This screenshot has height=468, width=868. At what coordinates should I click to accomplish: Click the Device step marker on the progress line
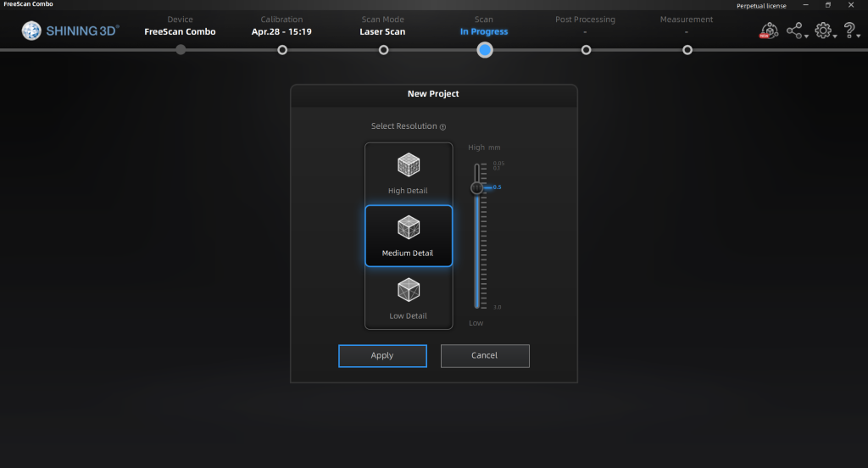(181, 50)
